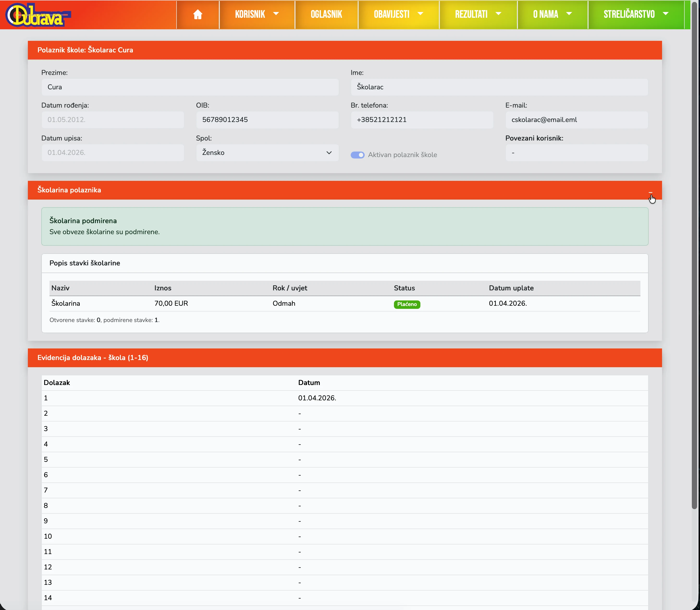Click the Datum rođenja date field
Image resolution: width=700 pixels, height=610 pixels.
[112, 120]
